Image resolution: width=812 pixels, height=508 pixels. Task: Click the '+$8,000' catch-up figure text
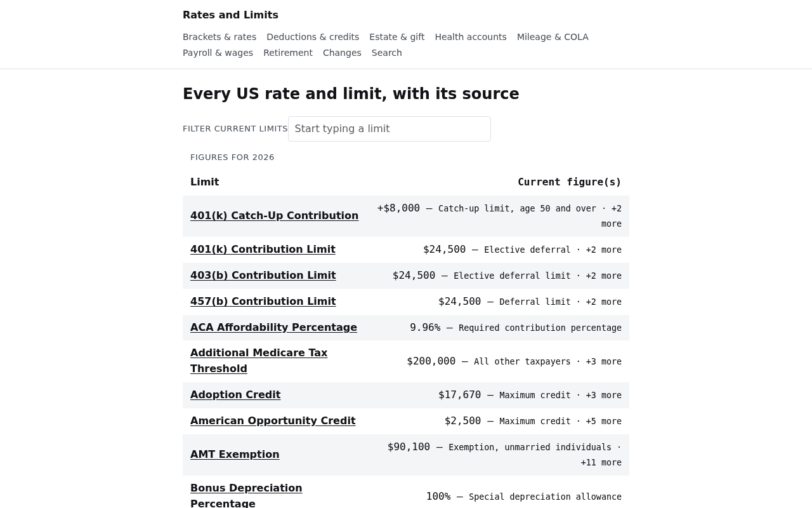point(398,208)
